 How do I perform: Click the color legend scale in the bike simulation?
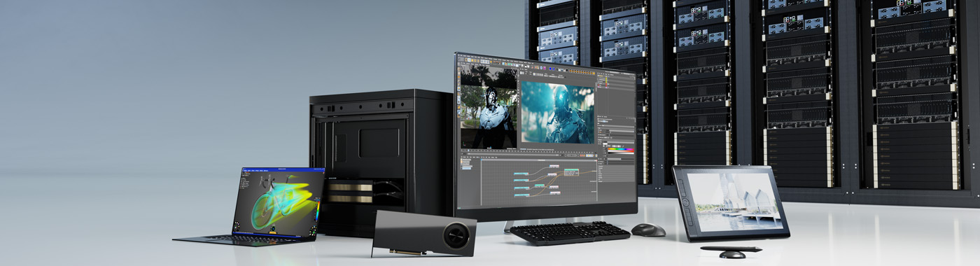[x=318, y=211]
